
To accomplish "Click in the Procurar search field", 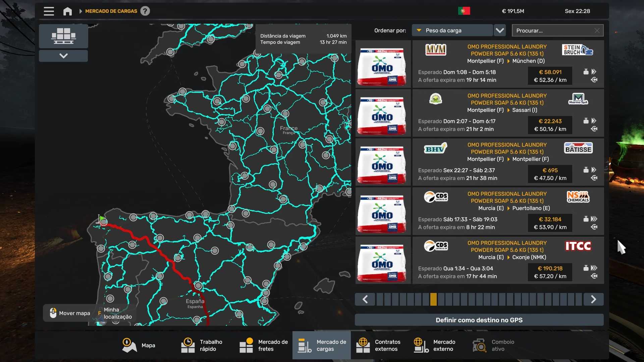I will 553,31.
